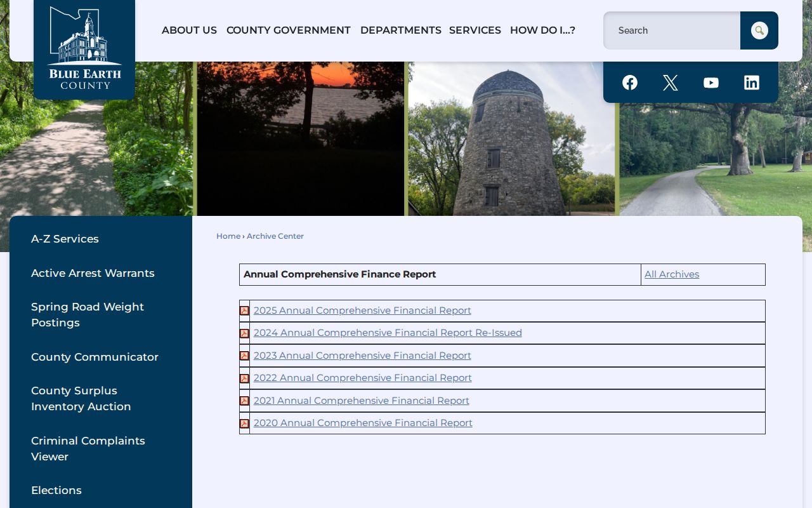
Task: Open County Communicator sidebar link
Action: coord(95,357)
